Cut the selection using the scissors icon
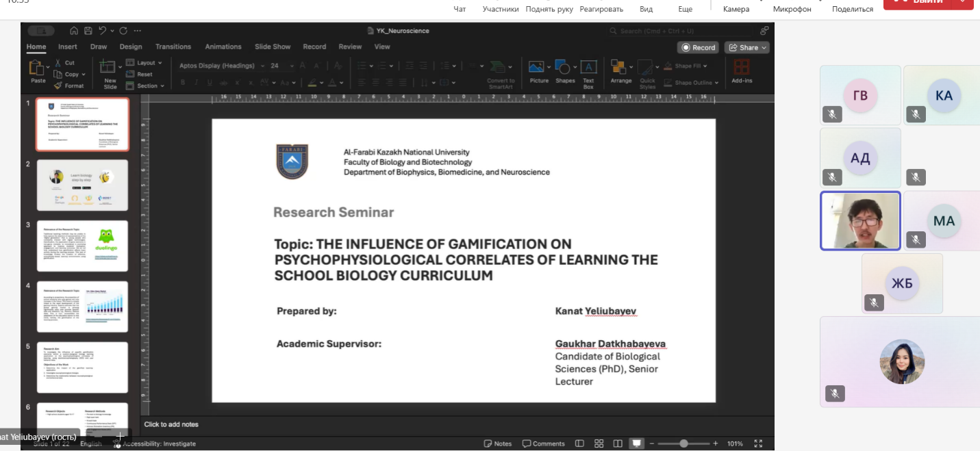The height and width of the screenshot is (451, 980). pyautogui.click(x=58, y=62)
